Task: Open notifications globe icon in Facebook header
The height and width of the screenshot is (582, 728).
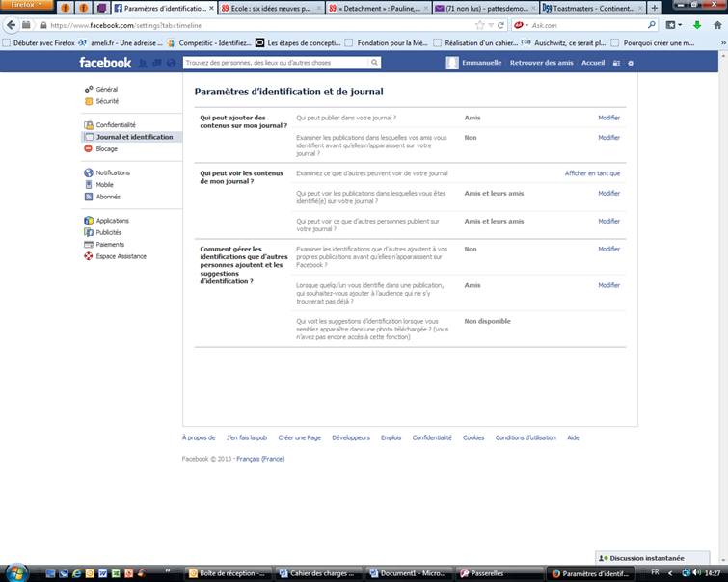Action: pyautogui.click(x=171, y=63)
